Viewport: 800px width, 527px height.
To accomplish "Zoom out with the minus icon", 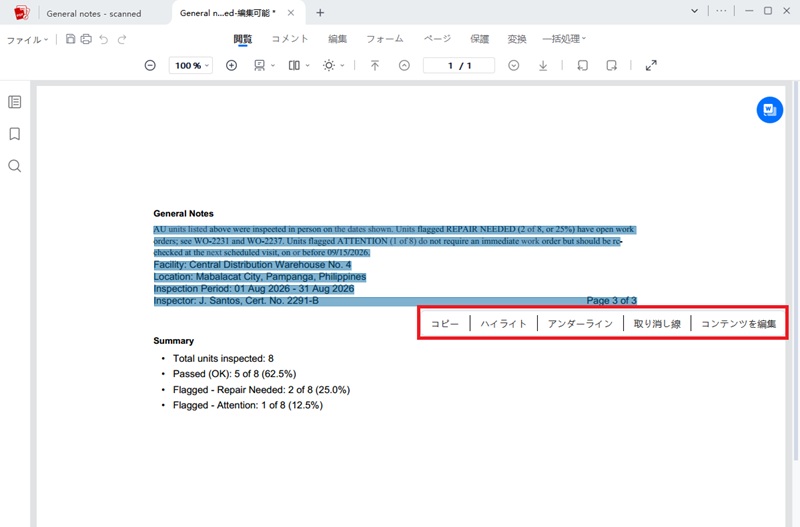I will pyautogui.click(x=150, y=65).
